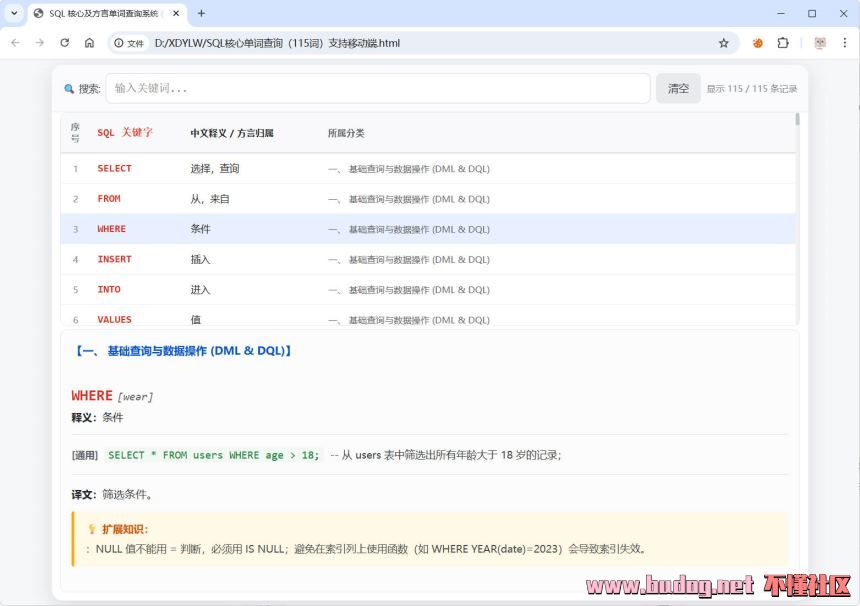Viewport: 860px width, 606px height.
Task: Click the 译文: 筛选条件 line
Action: tap(112, 494)
